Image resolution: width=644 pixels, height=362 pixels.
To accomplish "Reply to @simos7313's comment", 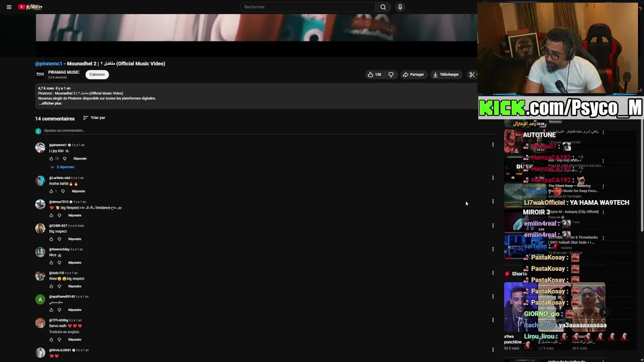I will [x=74, y=215].
